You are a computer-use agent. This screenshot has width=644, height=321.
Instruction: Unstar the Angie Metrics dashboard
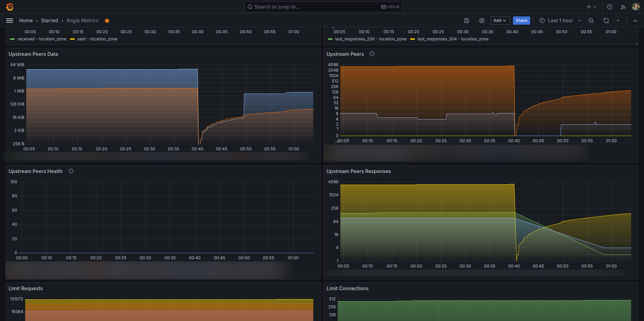click(x=107, y=21)
